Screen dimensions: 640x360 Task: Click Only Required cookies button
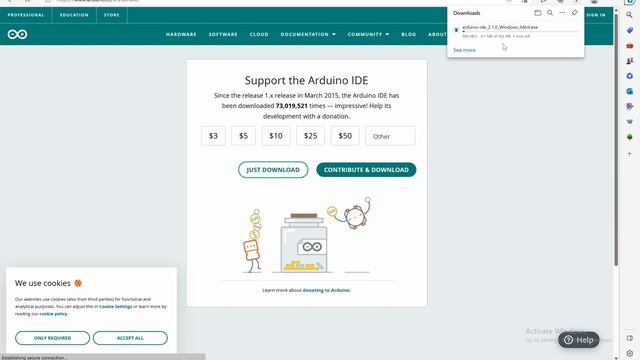click(52, 338)
